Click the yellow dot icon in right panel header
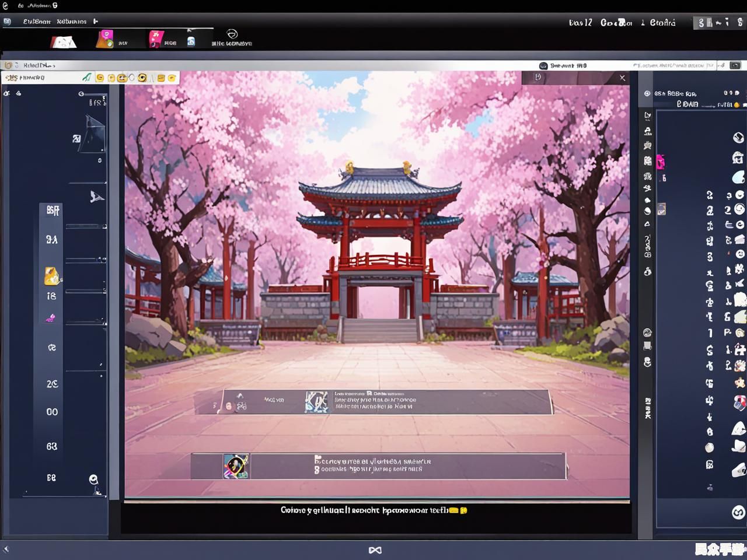This screenshot has height=560, width=747. pos(737,105)
